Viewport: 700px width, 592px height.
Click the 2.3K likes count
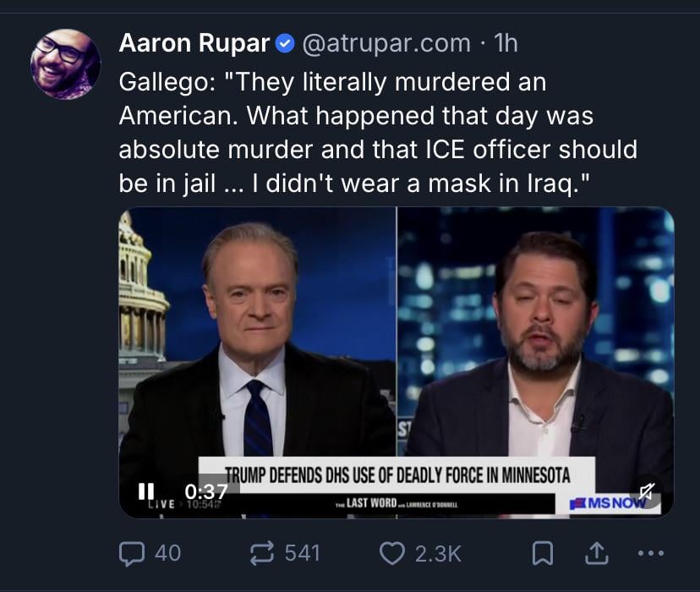437,553
